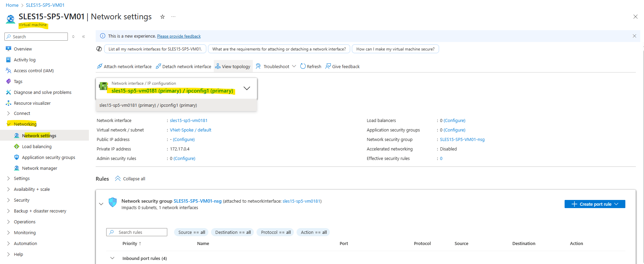Click Configure for Public IP address

point(184,139)
